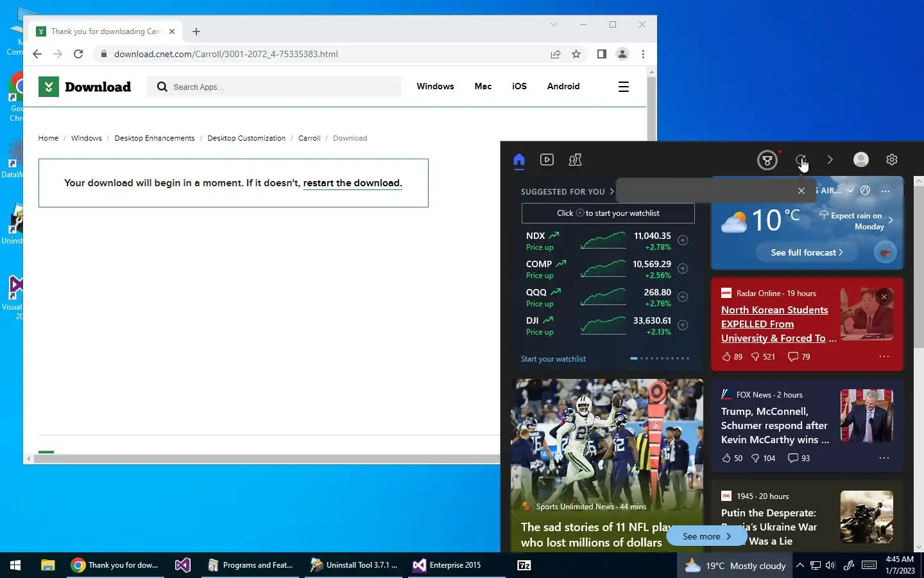924x578 pixels.
Task: Open more options on the Radar Online card
Action: (x=884, y=356)
